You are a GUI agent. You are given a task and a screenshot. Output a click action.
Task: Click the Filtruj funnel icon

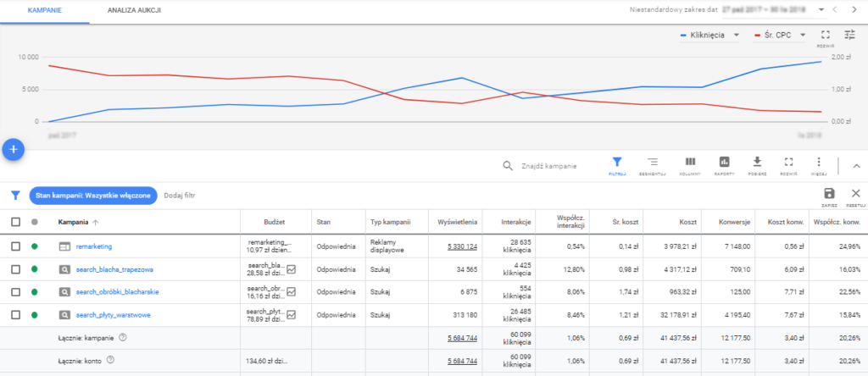[x=617, y=162]
